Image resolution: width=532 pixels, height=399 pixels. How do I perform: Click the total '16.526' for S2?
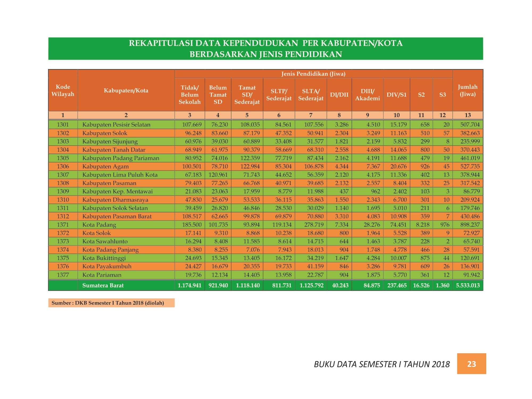[421, 285]
